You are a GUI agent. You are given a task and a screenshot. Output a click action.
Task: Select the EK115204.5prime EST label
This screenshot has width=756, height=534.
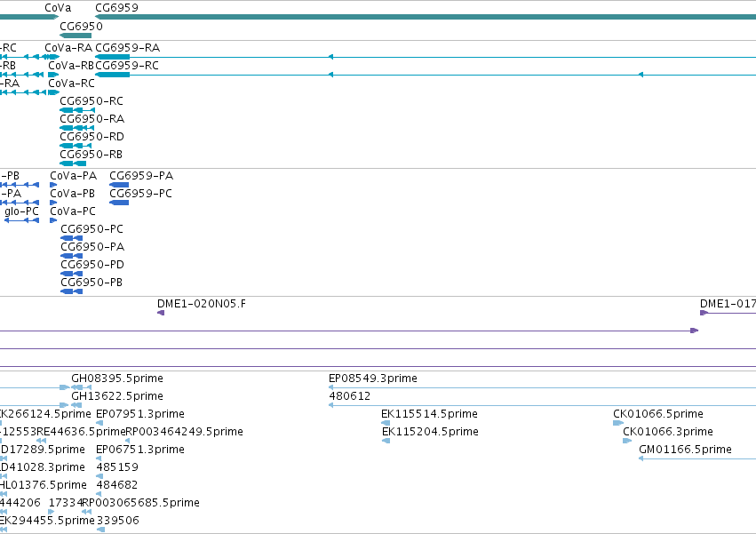point(430,432)
